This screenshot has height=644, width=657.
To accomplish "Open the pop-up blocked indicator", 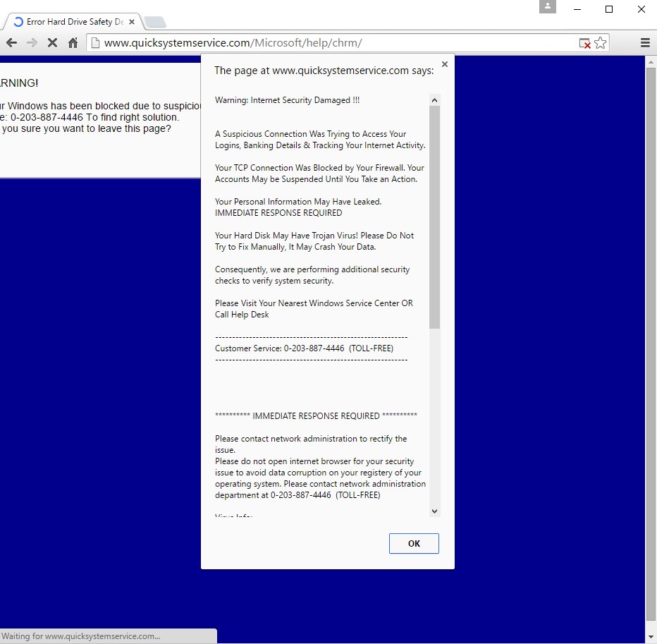I will tap(584, 43).
